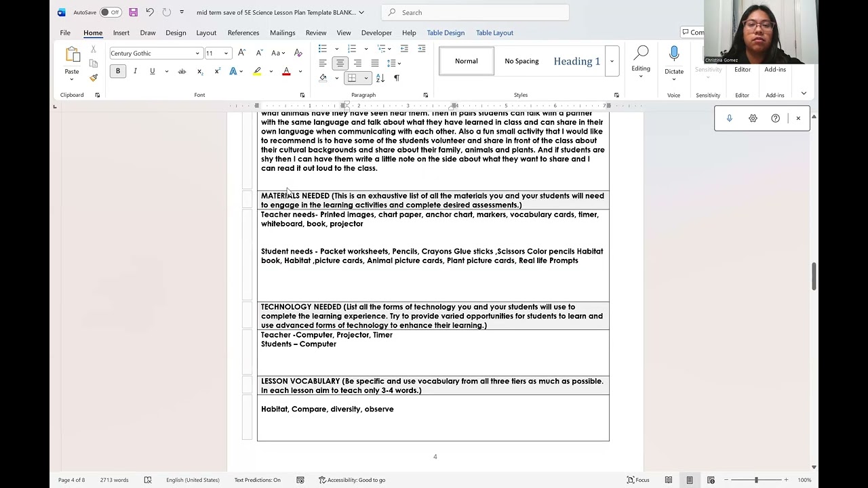Decrease the paragraph indent
The width and height of the screenshot is (868, 488).
tap(404, 49)
